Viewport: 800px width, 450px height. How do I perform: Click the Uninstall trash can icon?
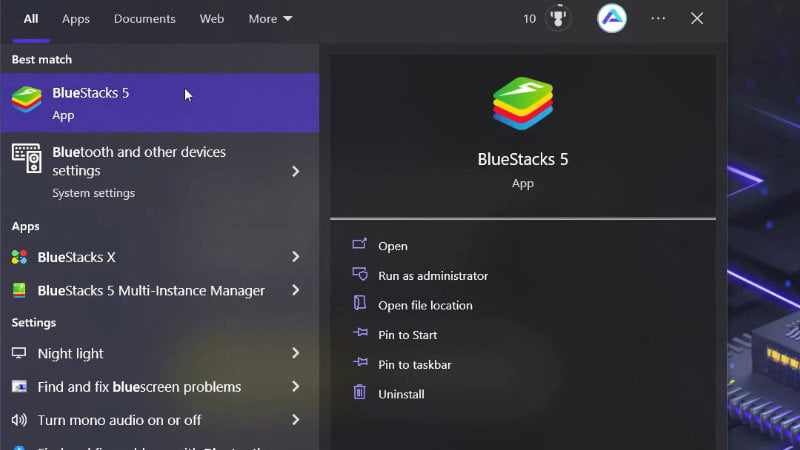pyautogui.click(x=360, y=393)
